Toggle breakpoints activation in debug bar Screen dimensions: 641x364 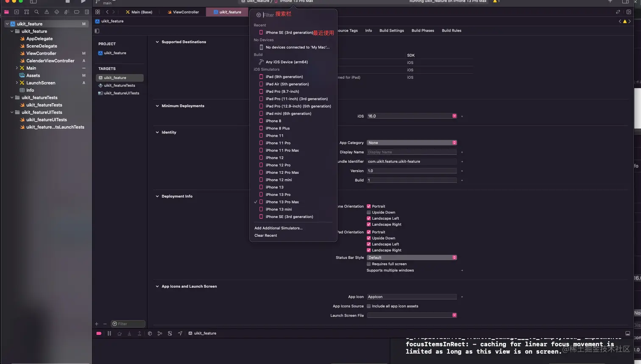coord(99,333)
